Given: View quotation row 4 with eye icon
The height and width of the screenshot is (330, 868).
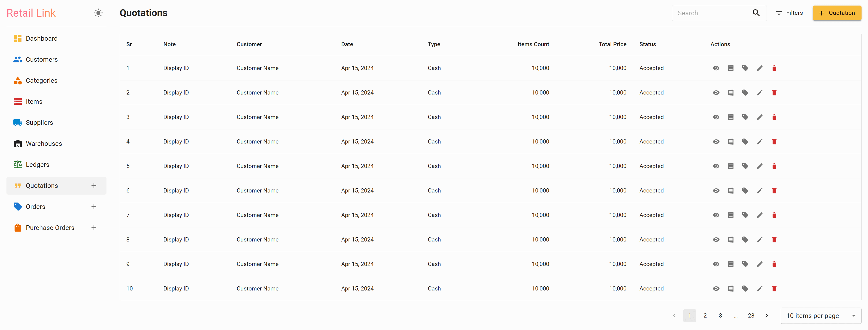Looking at the screenshot, I should coord(716,142).
